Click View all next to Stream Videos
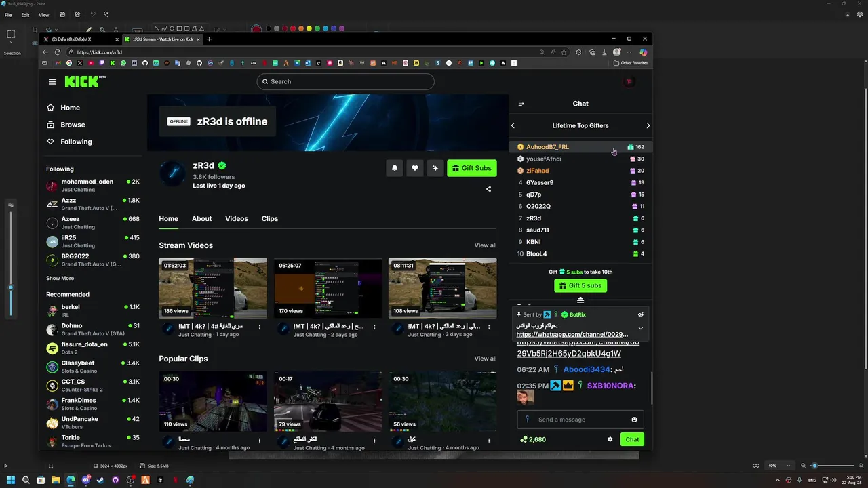868x488 pixels. [x=485, y=245]
